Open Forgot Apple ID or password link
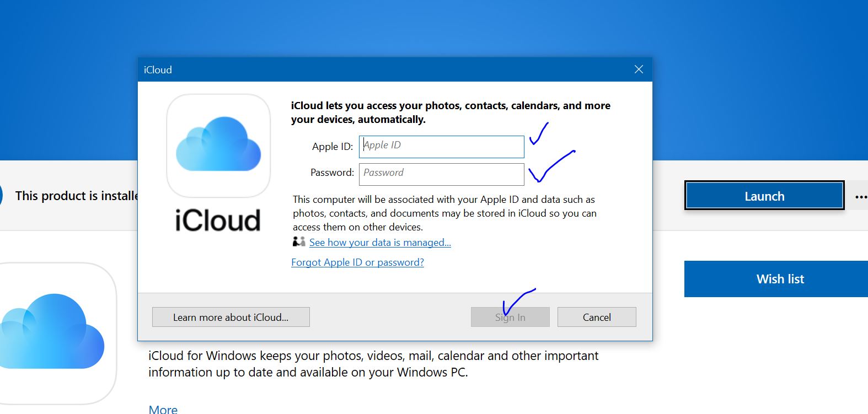The height and width of the screenshot is (414, 868). [357, 262]
